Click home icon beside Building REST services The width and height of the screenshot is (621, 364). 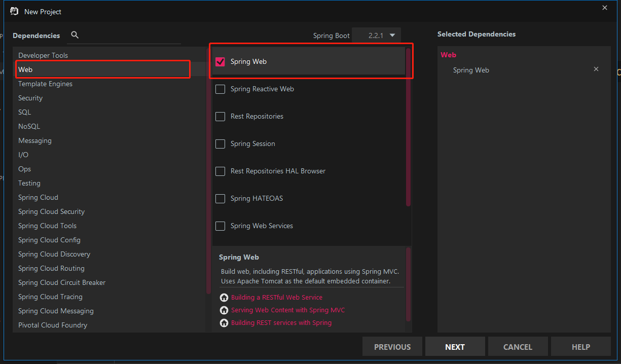(x=224, y=323)
